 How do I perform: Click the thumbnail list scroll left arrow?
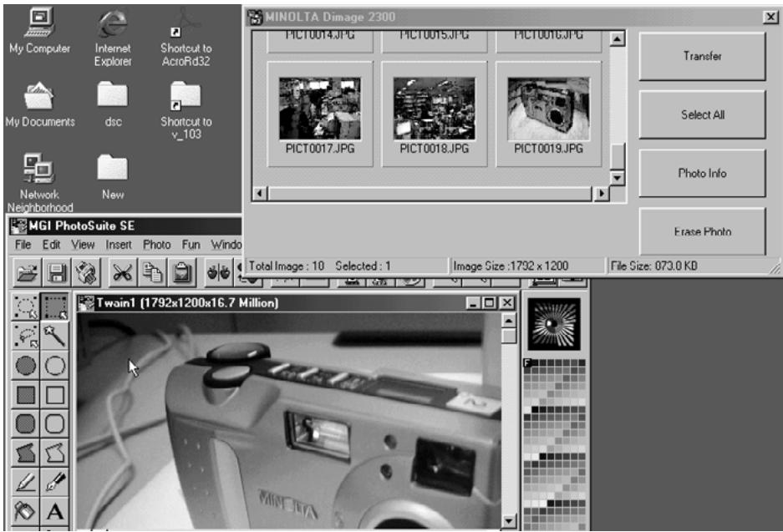pos(259,193)
